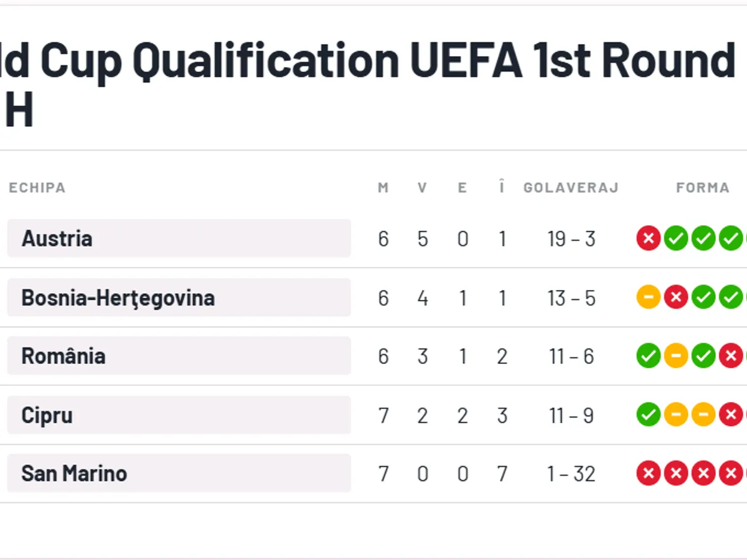
Task: Click San Marino's first red loss icon
Action: (x=648, y=474)
